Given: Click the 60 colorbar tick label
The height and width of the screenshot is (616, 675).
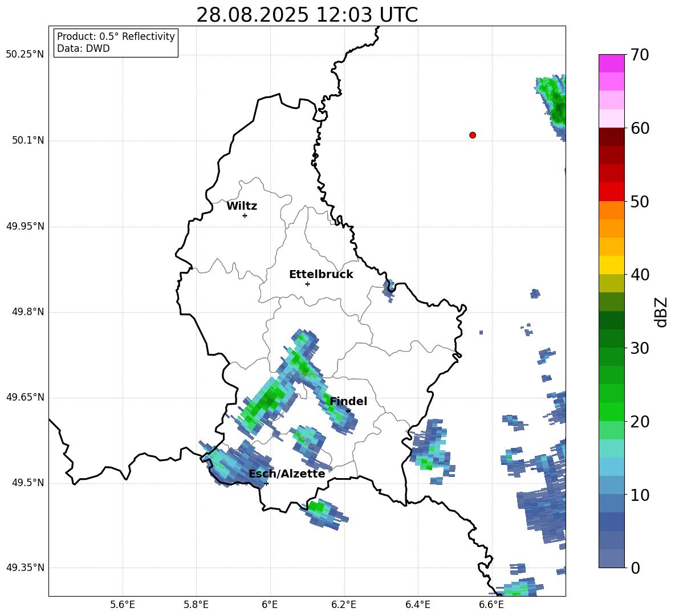Looking at the screenshot, I should click(640, 128).
